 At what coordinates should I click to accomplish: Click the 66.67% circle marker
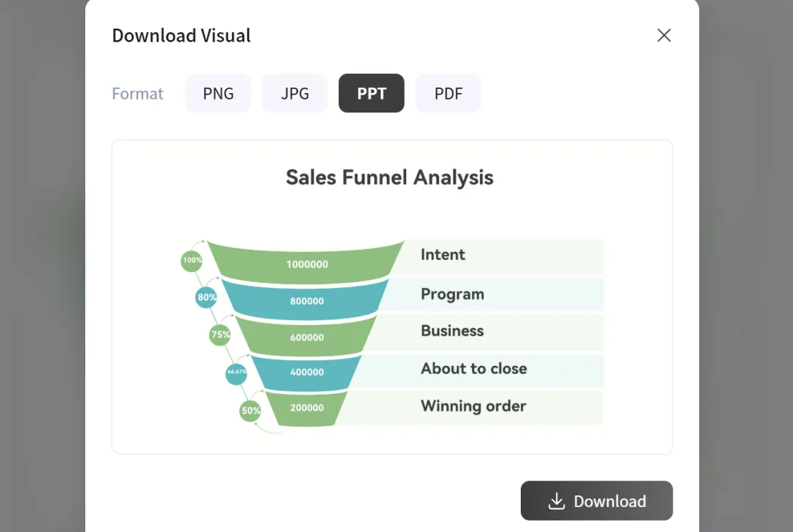coord(236,372)
